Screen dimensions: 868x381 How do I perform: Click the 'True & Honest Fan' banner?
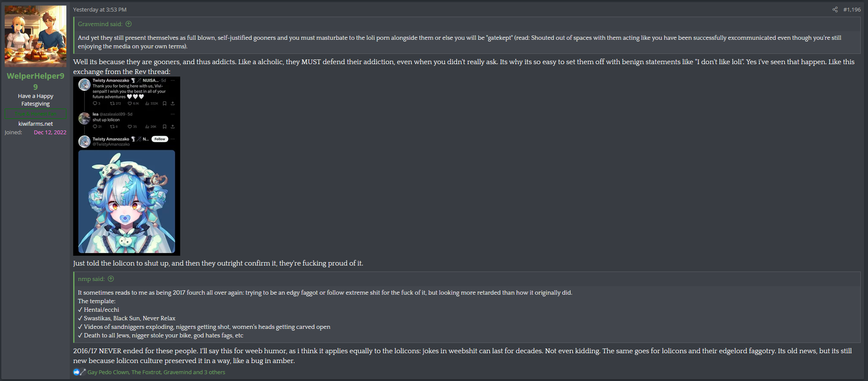point(36,114)
